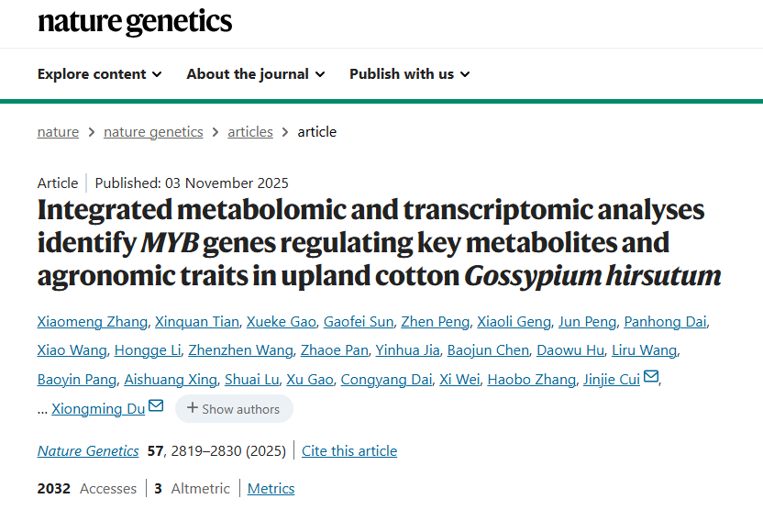Open author Xiaomeng Zhang's details
This screenshot has width=763, height=532.
[x=92, y=321]
